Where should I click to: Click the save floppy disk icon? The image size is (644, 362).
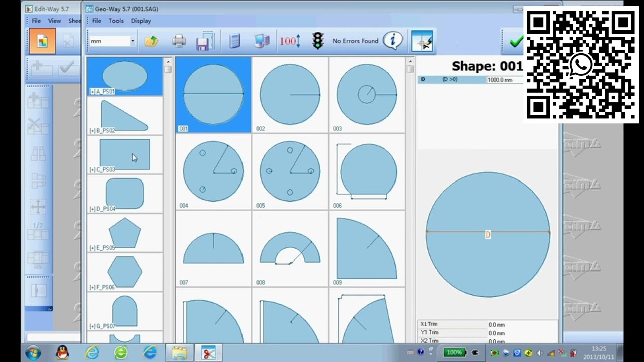pyautogui.click(x=204, y=42)
